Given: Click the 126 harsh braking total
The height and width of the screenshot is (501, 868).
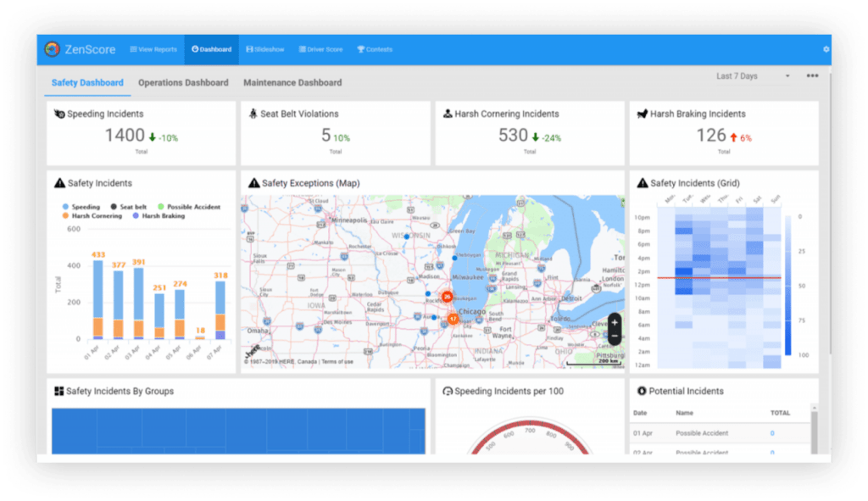Looking at the screenshot, I should point(711,135).
